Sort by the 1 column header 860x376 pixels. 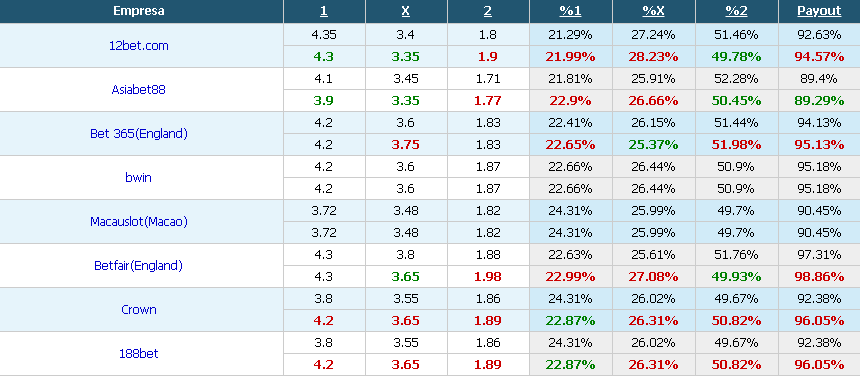(324, 11)
